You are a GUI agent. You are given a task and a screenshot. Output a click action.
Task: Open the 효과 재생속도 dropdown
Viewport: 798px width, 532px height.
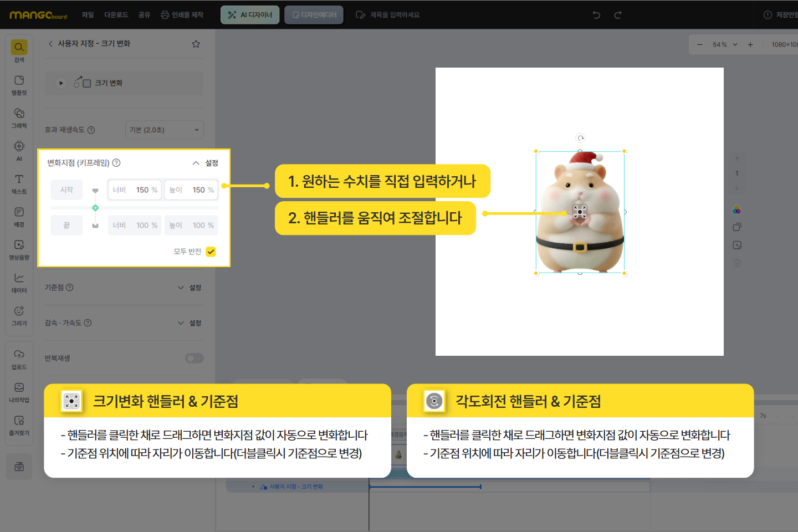pyautogui.click(x=164, y=130)
